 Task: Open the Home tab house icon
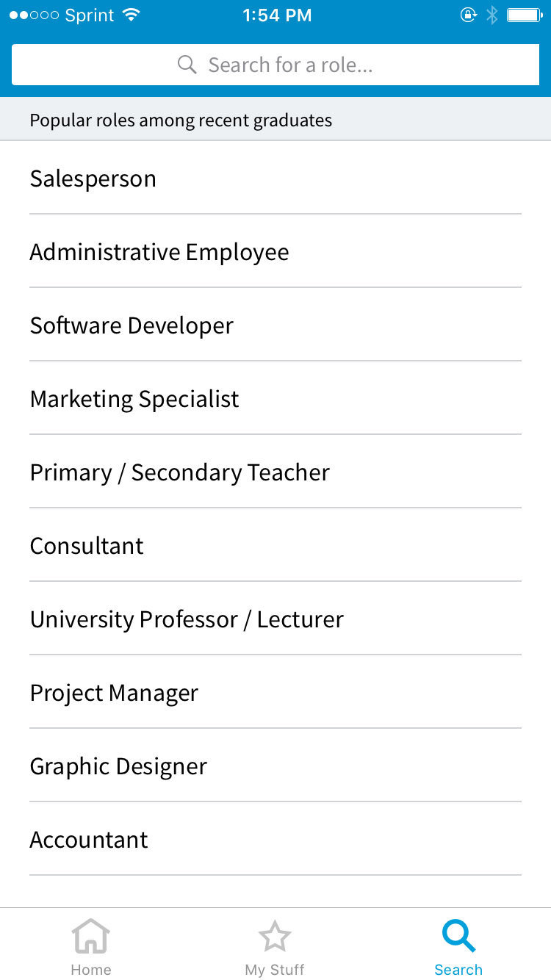pos(91,937)
